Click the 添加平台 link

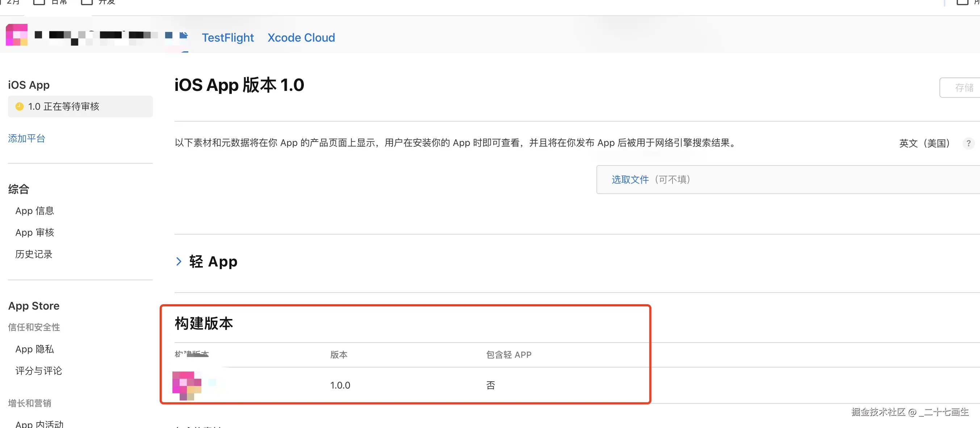click(x=27, y=138)
